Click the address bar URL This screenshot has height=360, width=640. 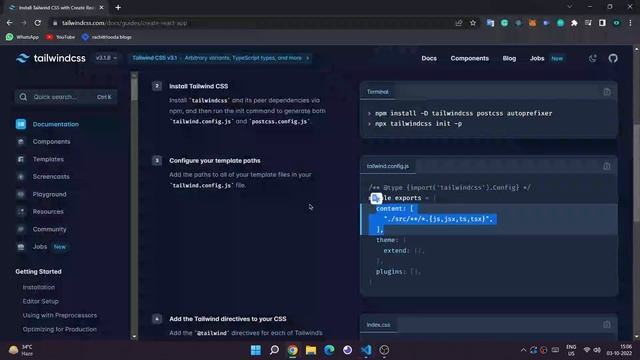pos(124,23)
